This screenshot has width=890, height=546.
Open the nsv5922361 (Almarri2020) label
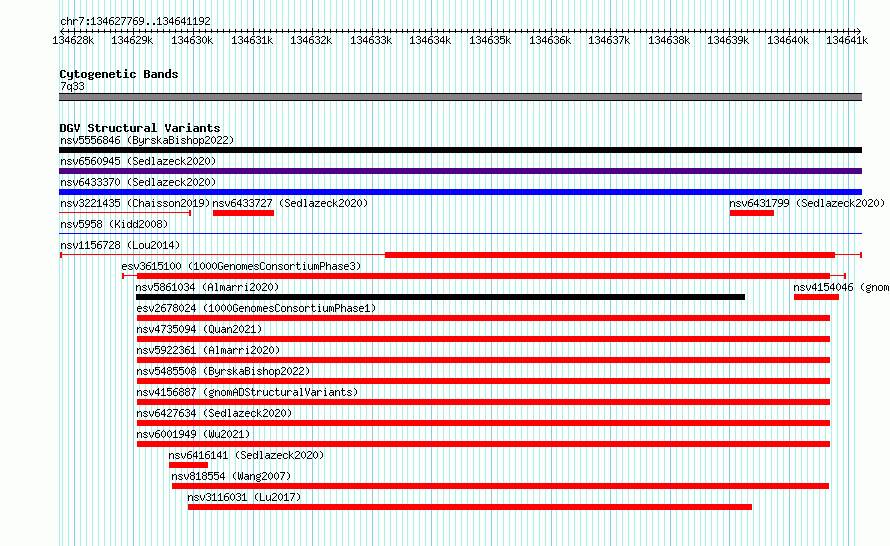tap(208, 350)
